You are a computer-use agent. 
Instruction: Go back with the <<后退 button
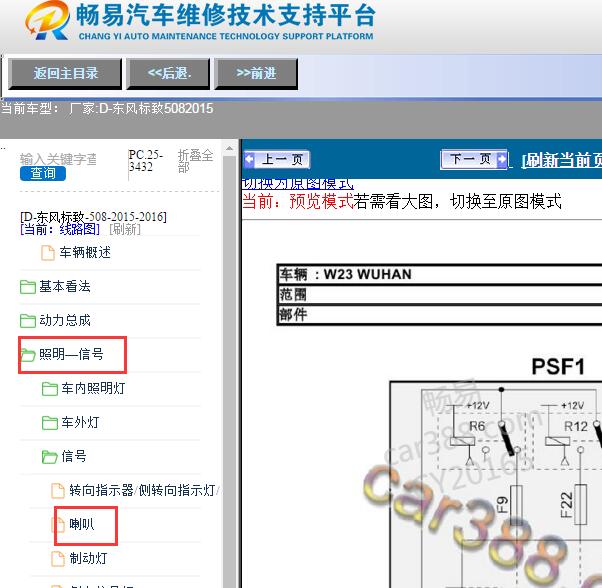(x=168, y=73)
